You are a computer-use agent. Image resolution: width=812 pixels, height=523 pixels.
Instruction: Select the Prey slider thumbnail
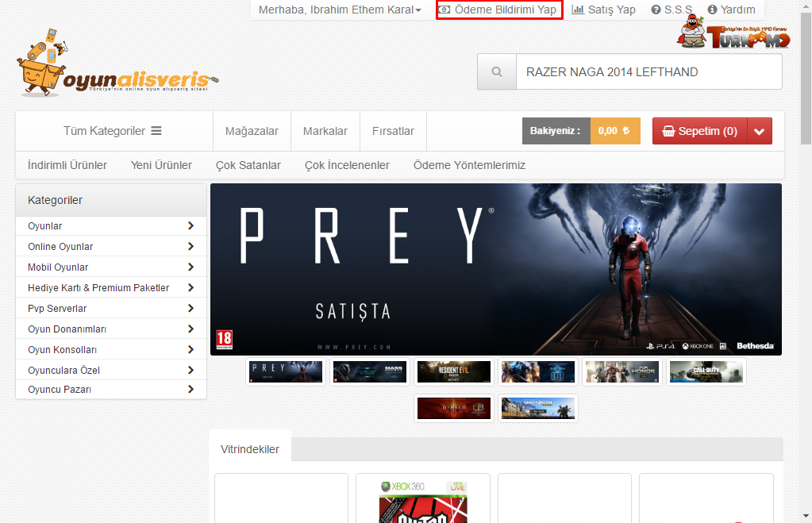tap(286, 371)
